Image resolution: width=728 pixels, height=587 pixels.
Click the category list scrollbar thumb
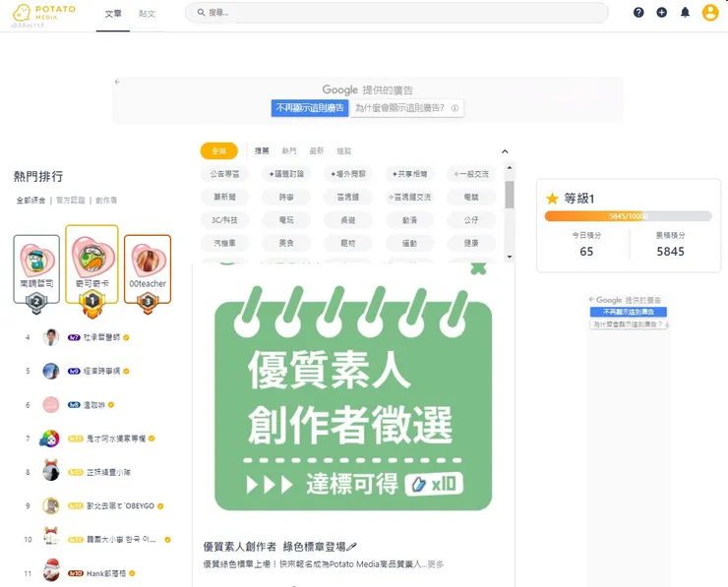click(x=510, y=195)
